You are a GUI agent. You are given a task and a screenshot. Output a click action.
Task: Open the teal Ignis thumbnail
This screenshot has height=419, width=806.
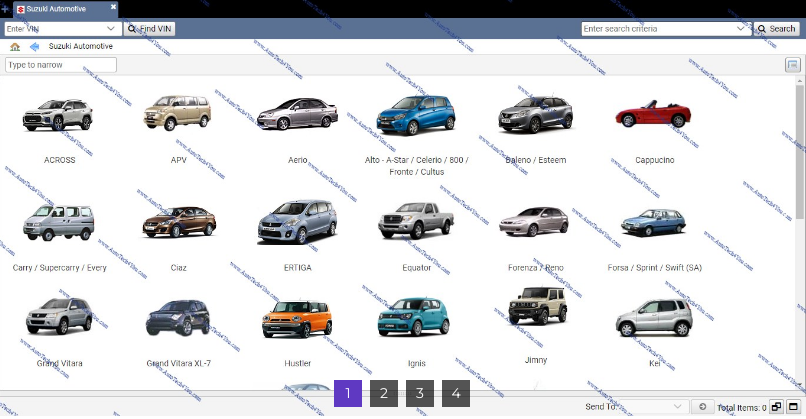point(414,317)
